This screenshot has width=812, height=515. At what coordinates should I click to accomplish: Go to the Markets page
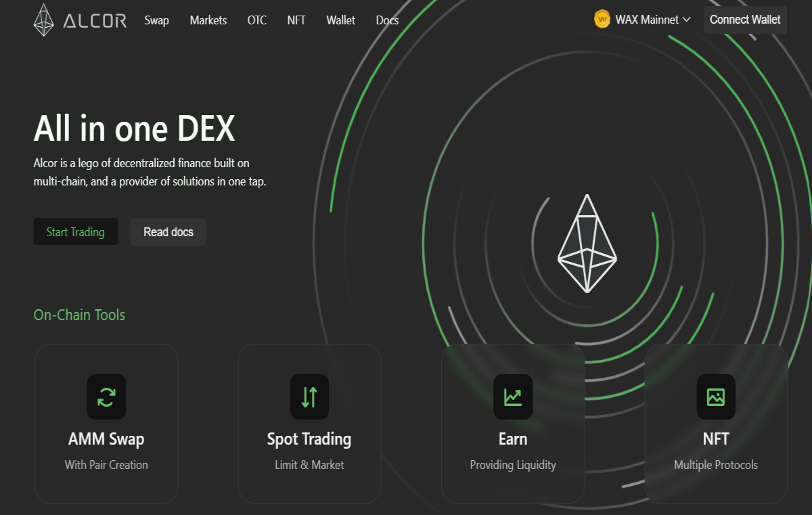[x=208, y=20]
